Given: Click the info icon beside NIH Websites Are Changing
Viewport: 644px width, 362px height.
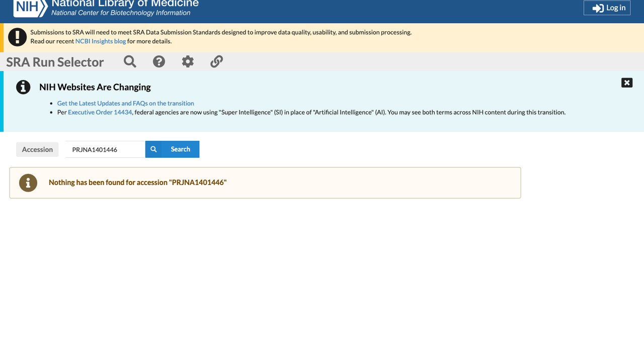Looking at the screenshot, I should [23, 87].
